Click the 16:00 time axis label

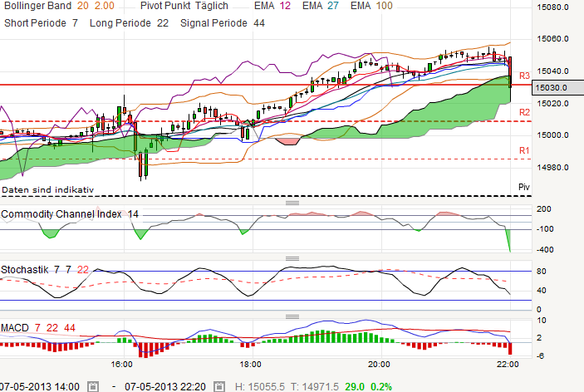(122, 364)
